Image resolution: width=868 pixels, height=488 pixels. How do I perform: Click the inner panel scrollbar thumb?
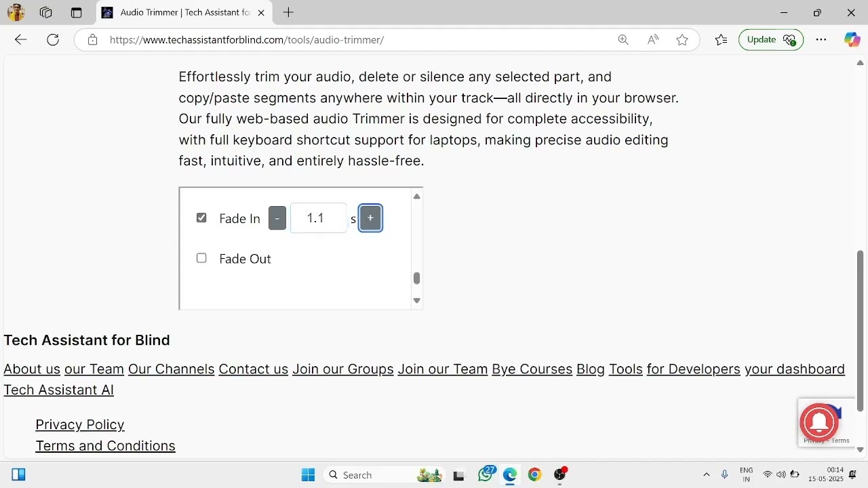tap(417, 278)
